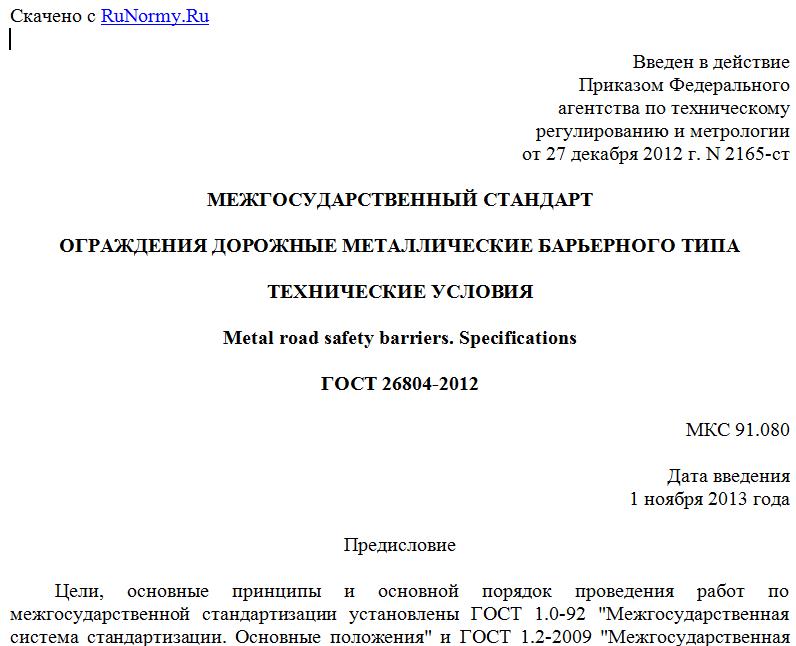Click the 'Дата введения' label
This screenshot has width=796, height=646.
click(x=728, y=476)
